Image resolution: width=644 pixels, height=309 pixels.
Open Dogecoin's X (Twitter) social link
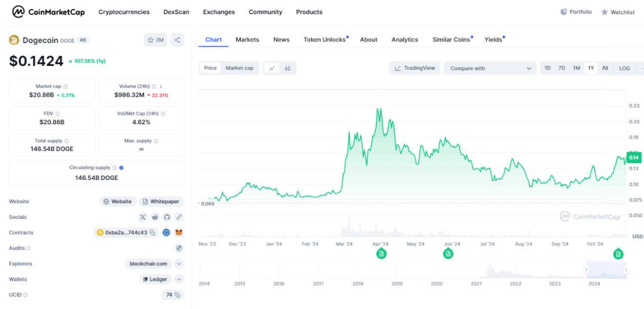(143, 217)
